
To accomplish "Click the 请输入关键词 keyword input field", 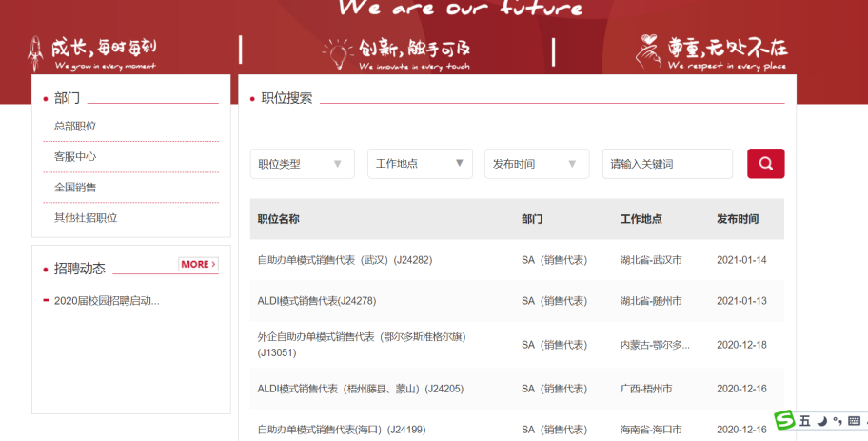I will [666, 164].
